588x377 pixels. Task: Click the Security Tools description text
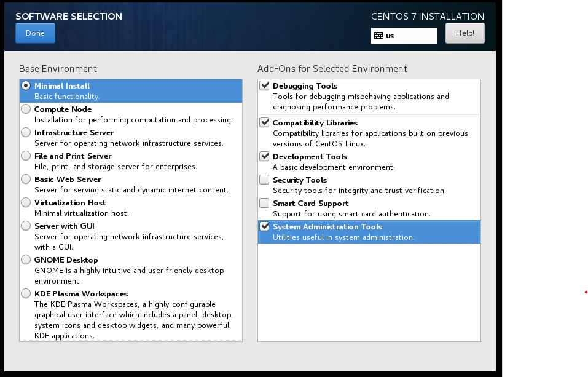(x=359, y=191)
